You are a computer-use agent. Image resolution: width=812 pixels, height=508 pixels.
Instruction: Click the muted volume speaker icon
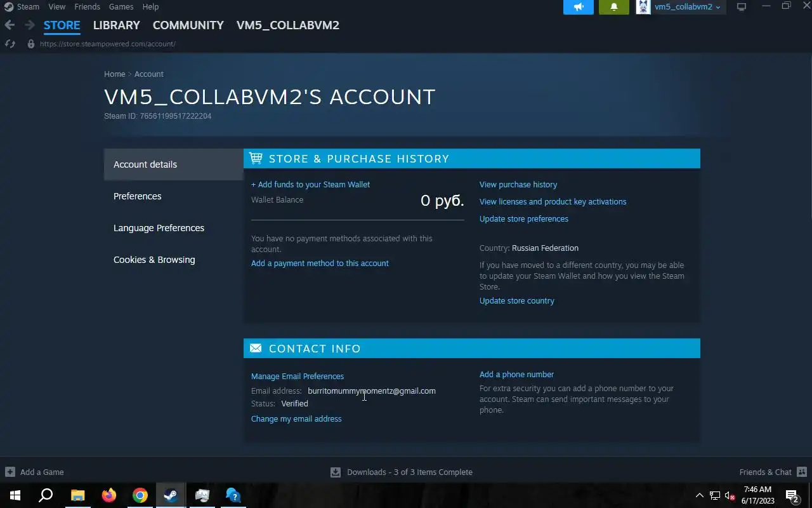coord(730,496)
